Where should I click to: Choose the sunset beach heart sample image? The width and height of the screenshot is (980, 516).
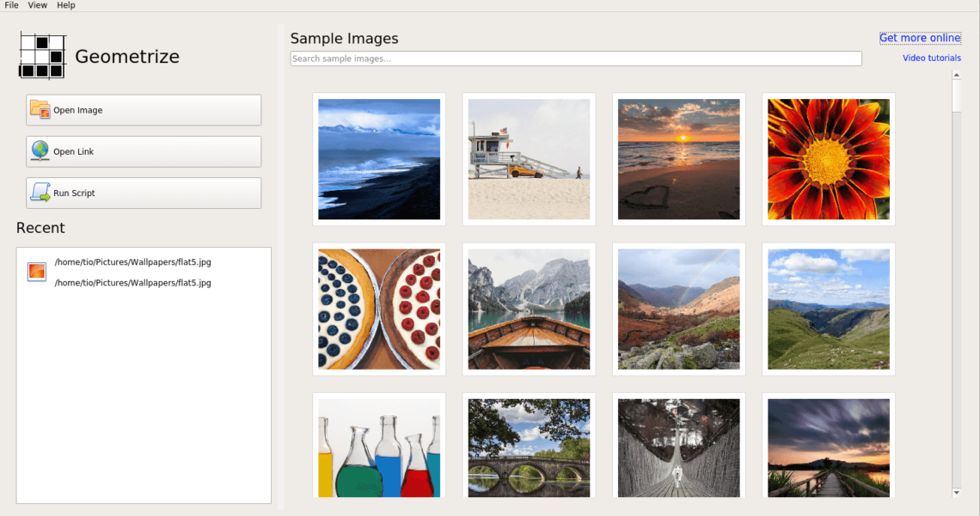[x=678, y=159]
